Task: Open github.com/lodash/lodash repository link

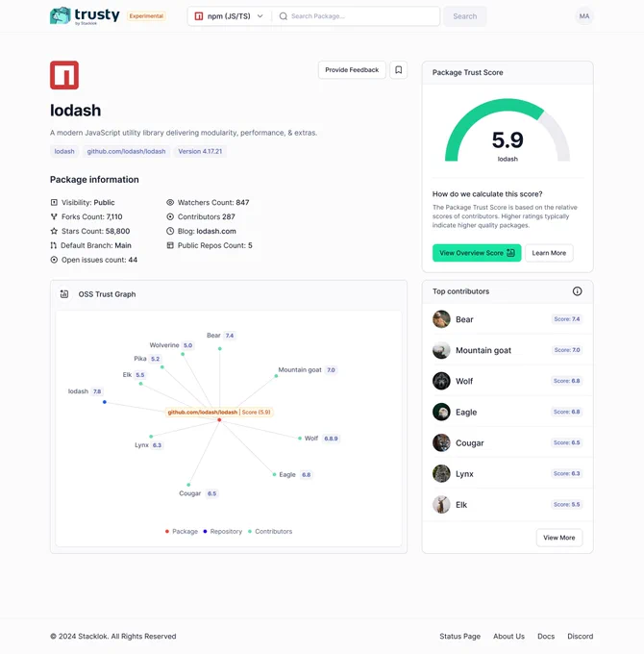Action: [x=126, y=151]
